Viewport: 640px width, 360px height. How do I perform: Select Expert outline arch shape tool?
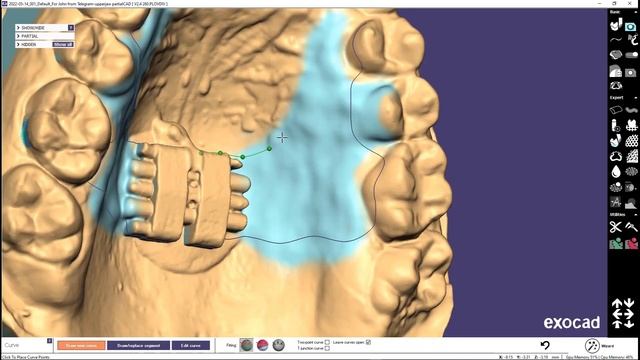[x=616, y=156]
